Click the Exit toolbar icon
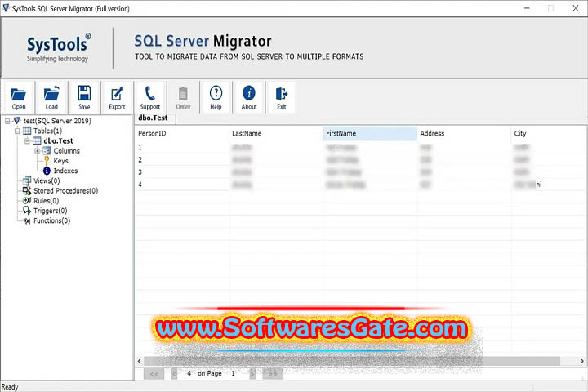 (282, 97)
